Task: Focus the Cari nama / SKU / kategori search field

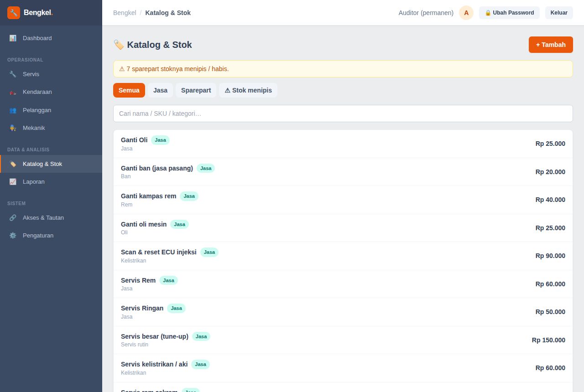Action: [343, 113]
